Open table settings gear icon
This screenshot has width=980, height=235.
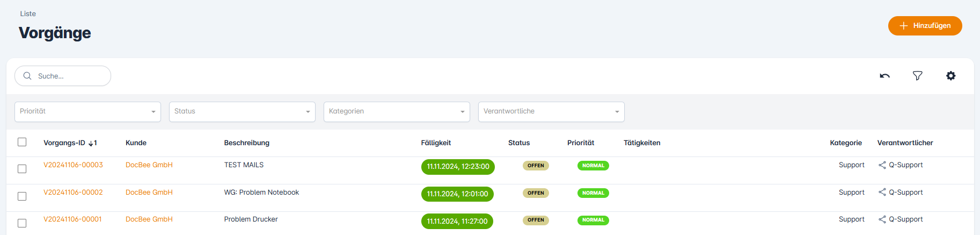click(950, 76)
